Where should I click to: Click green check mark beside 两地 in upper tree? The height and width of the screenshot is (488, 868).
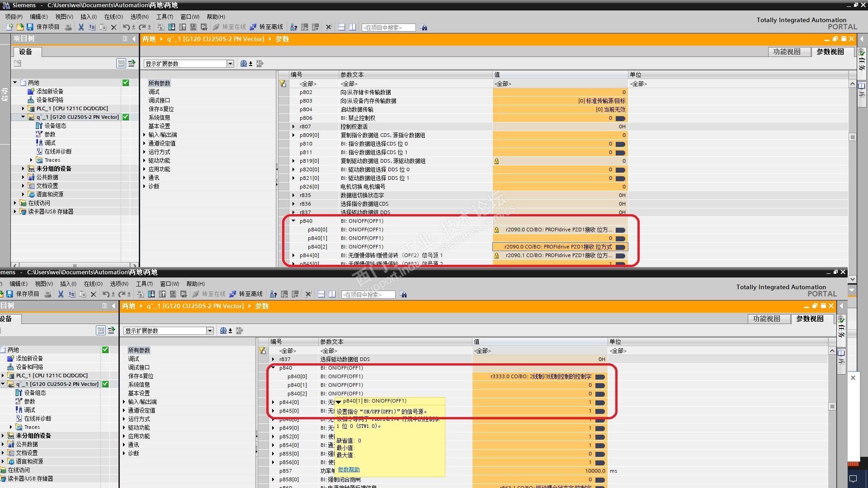click(126, 83)
